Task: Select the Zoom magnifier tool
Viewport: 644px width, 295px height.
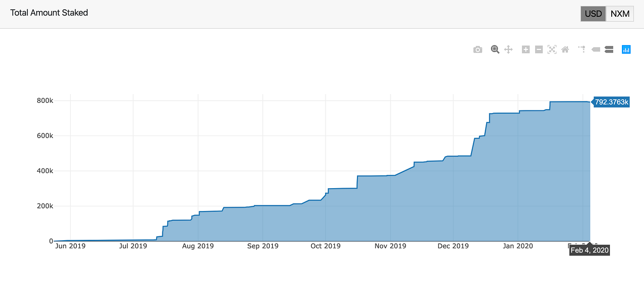Action: click(495, 50)
